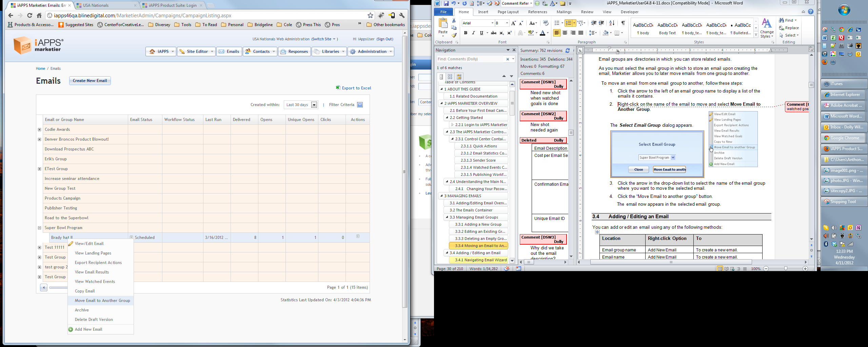Open the Review tab in Word
The height and width of the screenshot is (347, 868).
(587, 12)
